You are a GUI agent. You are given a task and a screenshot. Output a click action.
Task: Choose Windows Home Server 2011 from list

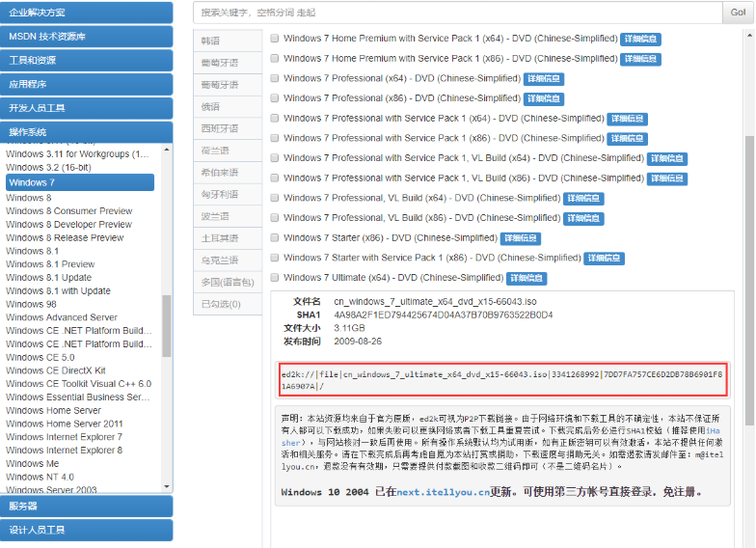point(65,424)
